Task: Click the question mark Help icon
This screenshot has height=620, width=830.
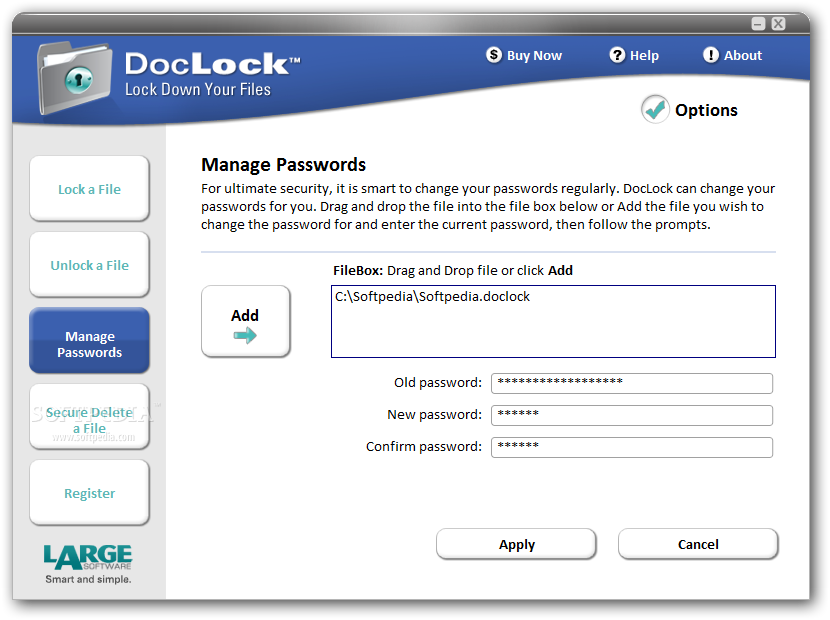Action: pos(617,55)
